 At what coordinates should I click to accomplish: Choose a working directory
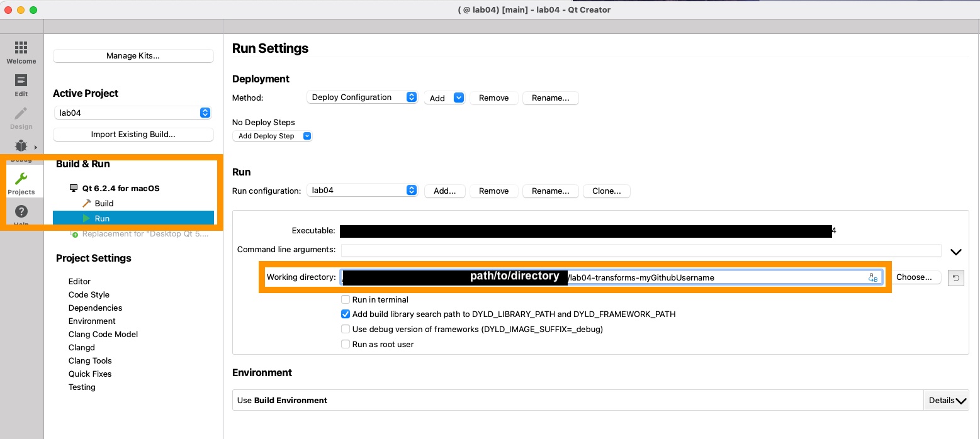point(914,277)
